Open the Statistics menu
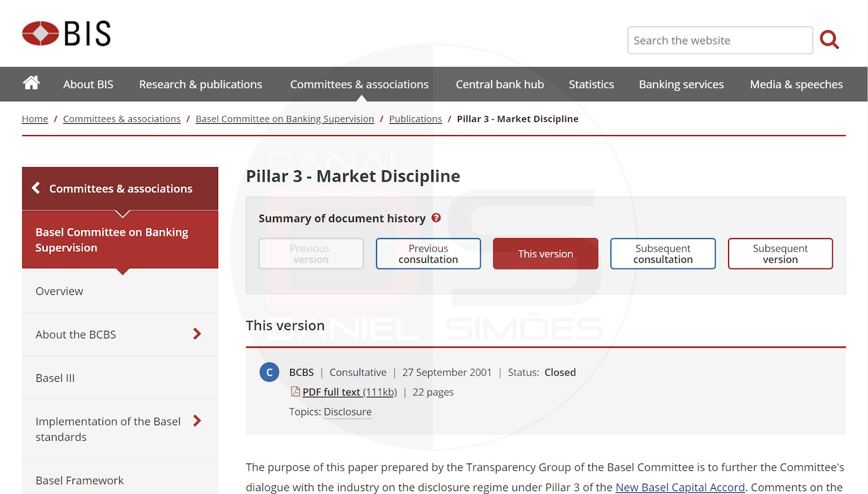Screen dimensions: 868x494 [591, 85]
